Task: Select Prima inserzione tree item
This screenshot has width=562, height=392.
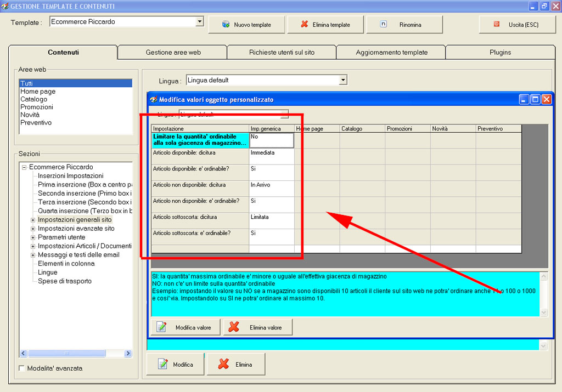Action: pos(85,185)
